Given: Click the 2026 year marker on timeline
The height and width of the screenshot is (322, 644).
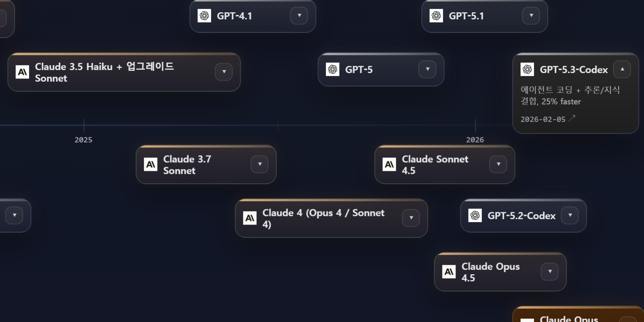Looking at the screenshot, I should coord(475,140).
